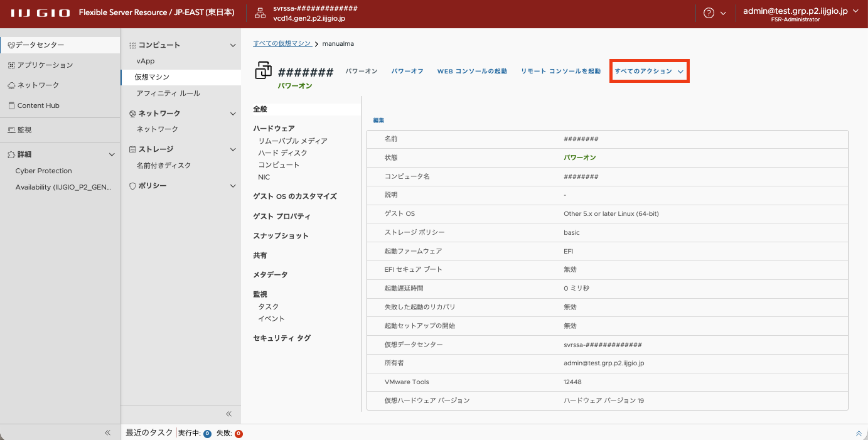The width and height of the screenshot is (868, 440).
Task: Open イベント under monitoring
Action: (x=271, y=318)
